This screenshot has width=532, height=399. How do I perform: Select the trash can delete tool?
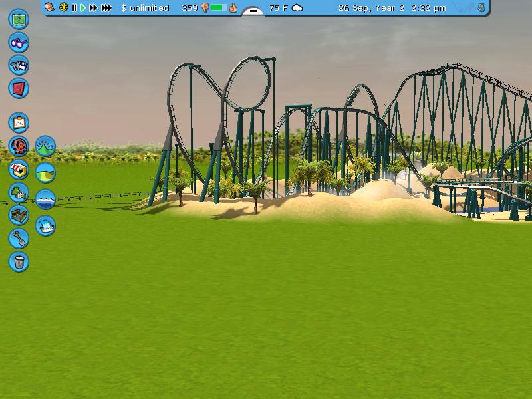tap(19, 261)
